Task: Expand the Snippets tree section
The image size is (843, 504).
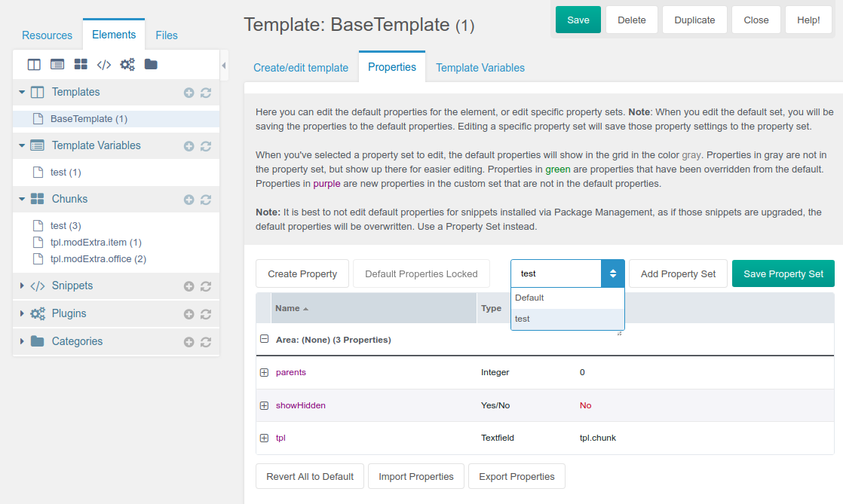Action: tap(22, 286)
